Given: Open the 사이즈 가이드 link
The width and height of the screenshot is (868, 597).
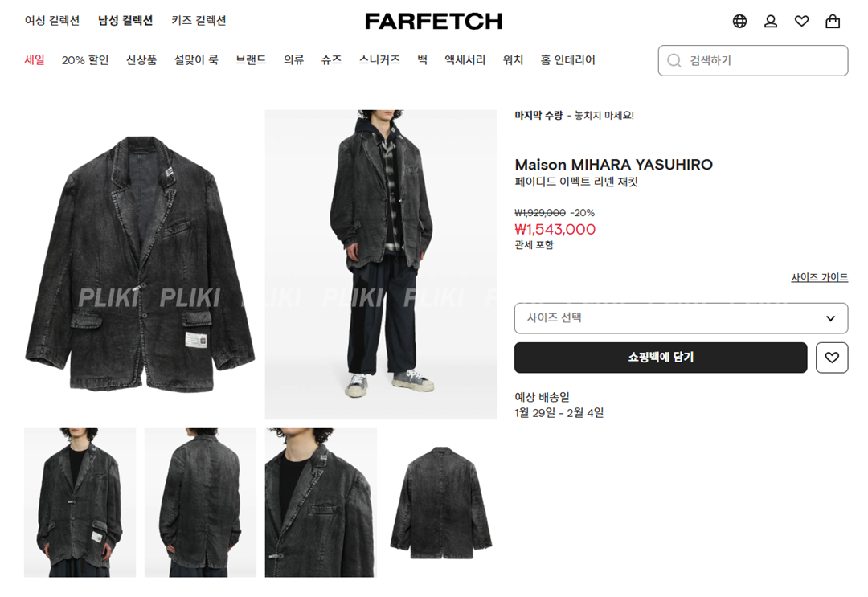Looking at the screenshot, I should (819, 277).
